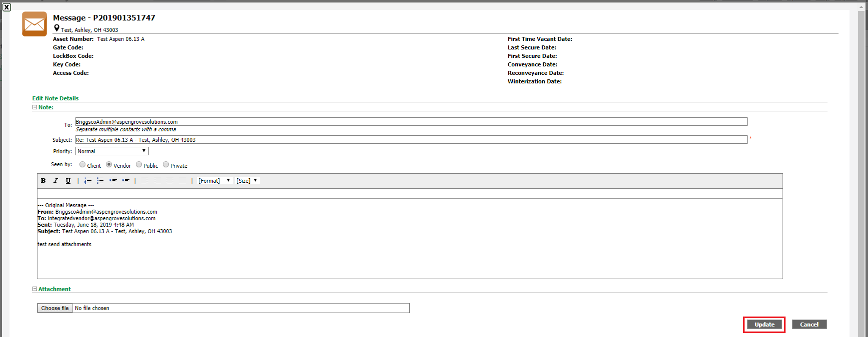Select the Public radio button
This screenshot has height=337, width=868.
(139, 164)
